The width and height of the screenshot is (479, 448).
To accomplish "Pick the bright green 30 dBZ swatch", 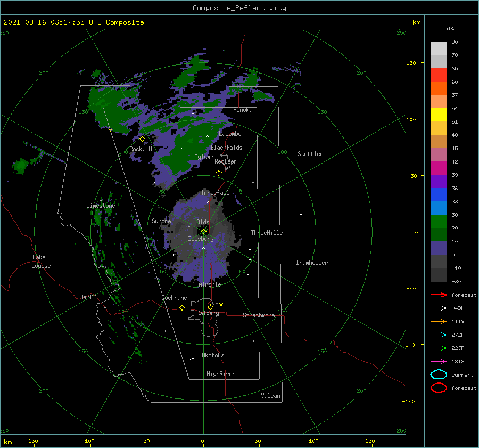I will (439, 222).
